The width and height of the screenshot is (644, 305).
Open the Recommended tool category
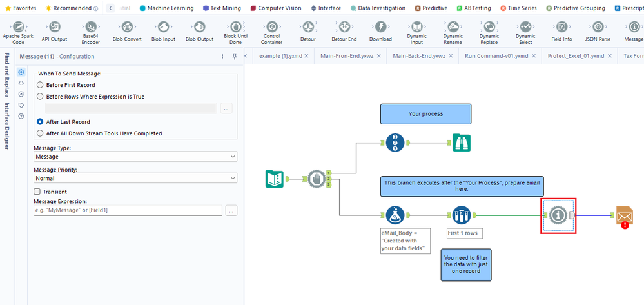[72, 8]
